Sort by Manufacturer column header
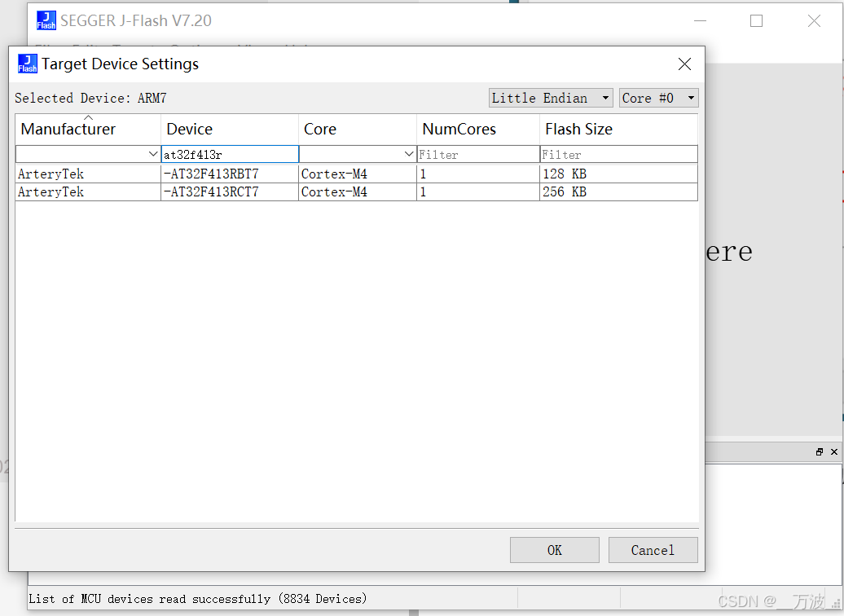The width and height of the screenshot is (844, 616). point(88,130)
